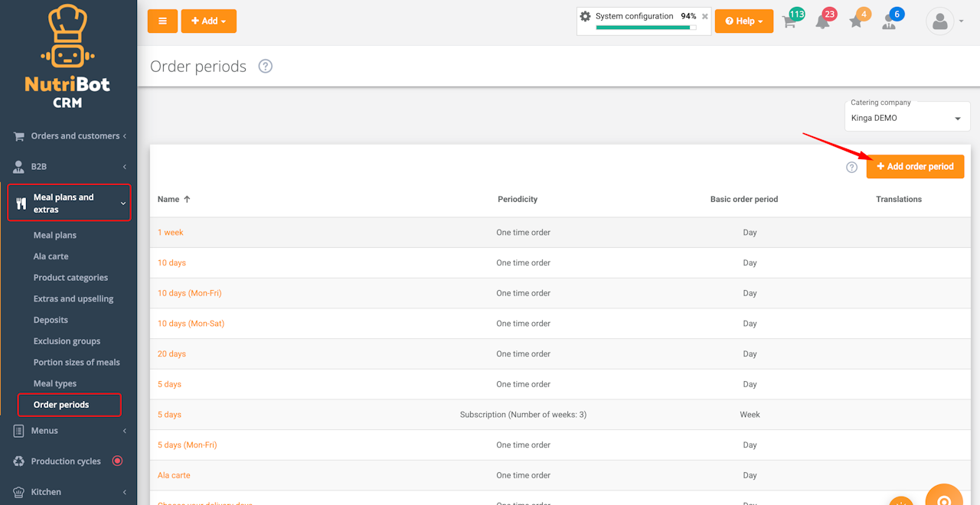Screen dimensions: 980x505
Task: Open the 10 days (Mon-Sat) order period
Action: [191, 324]
